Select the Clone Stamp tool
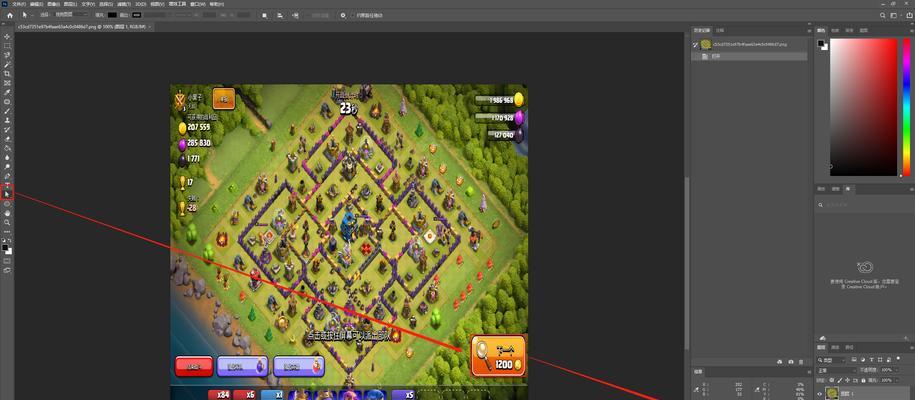This screenshot has height=400, width=915. click(x=8, y=120)
